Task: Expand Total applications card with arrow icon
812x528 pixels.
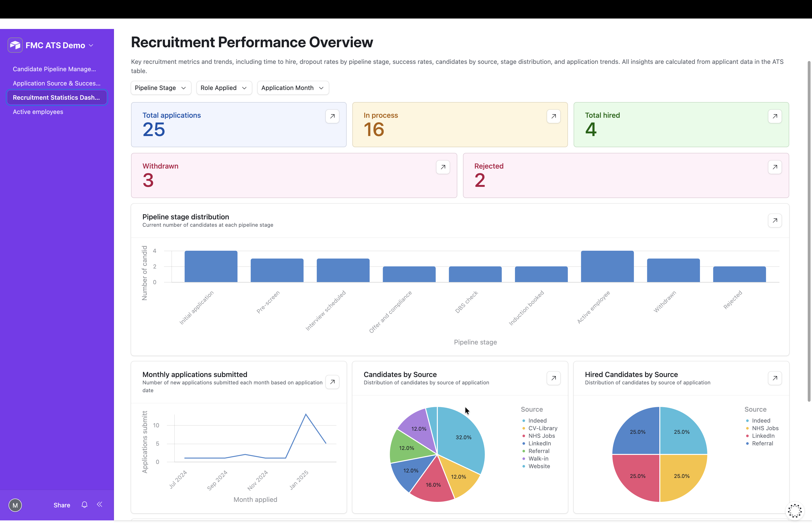Action: click(332, 116)
